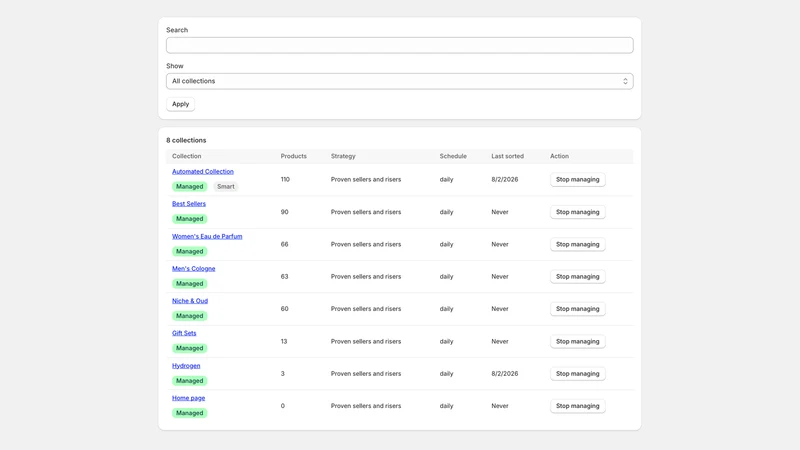
Task: Open the Home page collection link
Action: [x=188, y=398]
